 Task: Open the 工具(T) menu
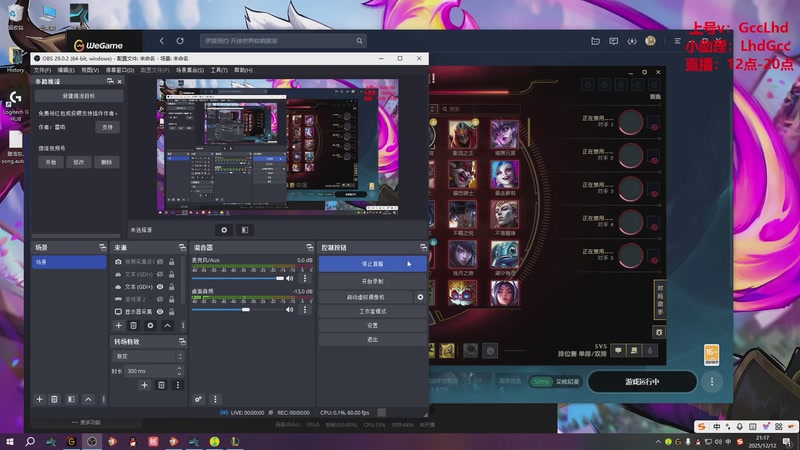(219, 70)
